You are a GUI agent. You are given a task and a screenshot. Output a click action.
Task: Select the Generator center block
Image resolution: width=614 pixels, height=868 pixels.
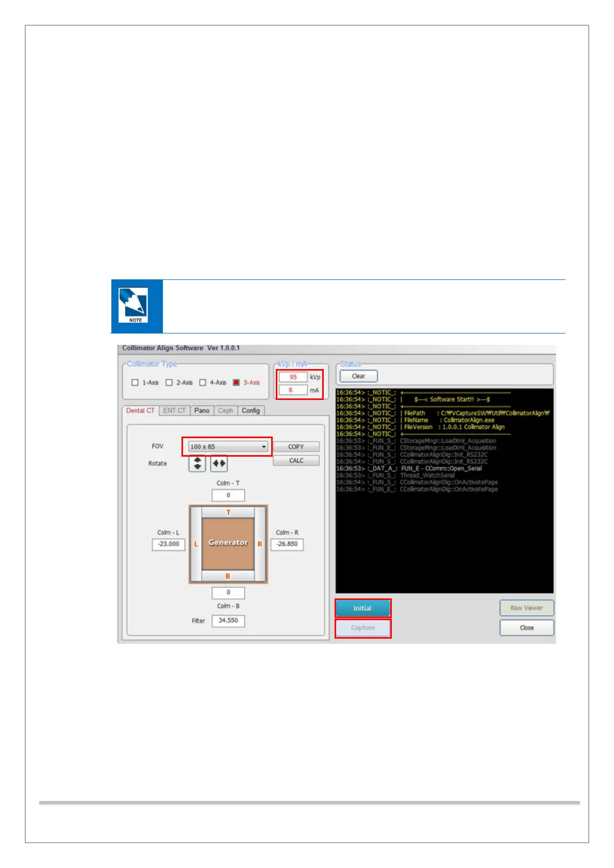point(228,543)
